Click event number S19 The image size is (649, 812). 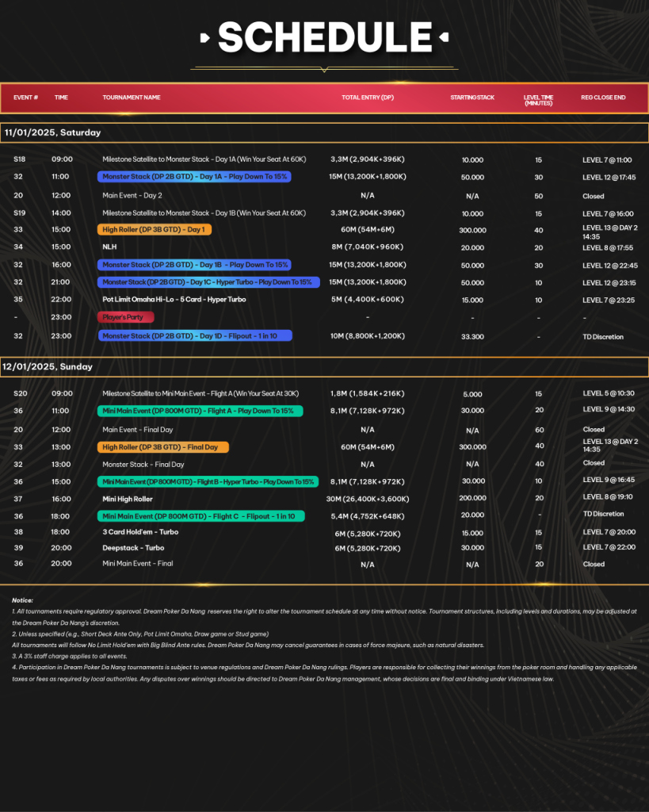20,213
